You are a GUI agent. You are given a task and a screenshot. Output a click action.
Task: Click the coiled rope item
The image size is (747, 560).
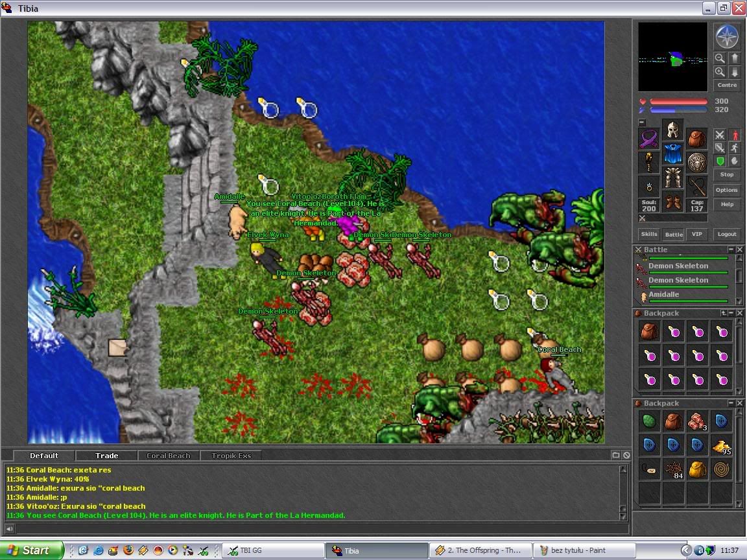(721, 469)
